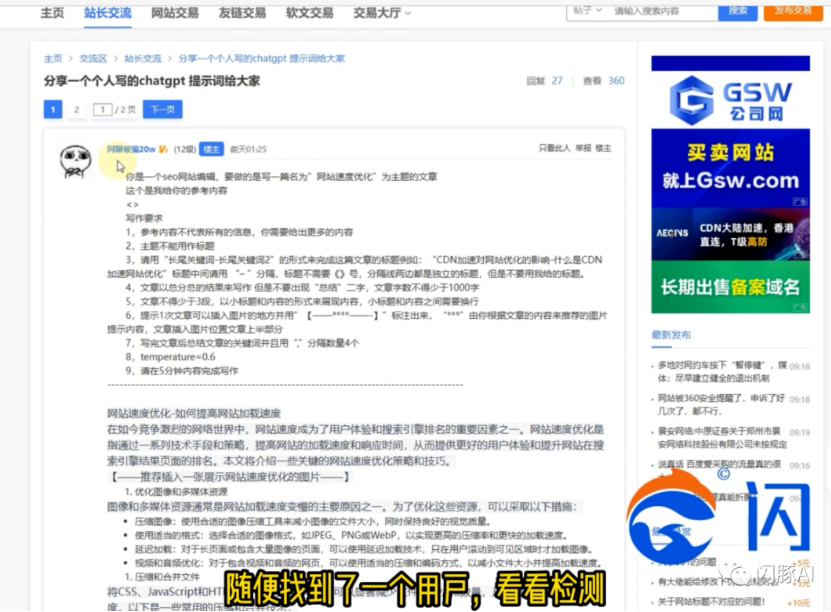Click the GSW 公司网 logo banner
The width and height of the screenshot is (831, 612).
(x=730, y=99)
